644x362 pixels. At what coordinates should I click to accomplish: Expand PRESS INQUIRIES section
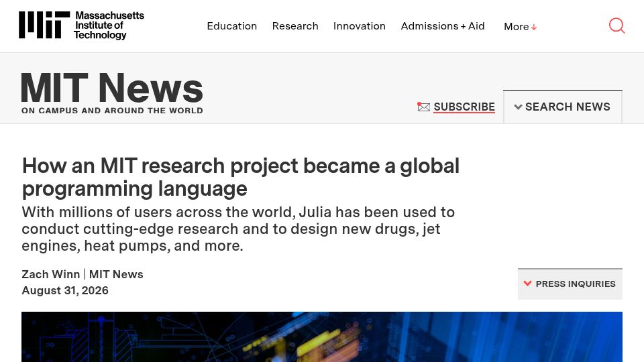click(x=570, y=284)
